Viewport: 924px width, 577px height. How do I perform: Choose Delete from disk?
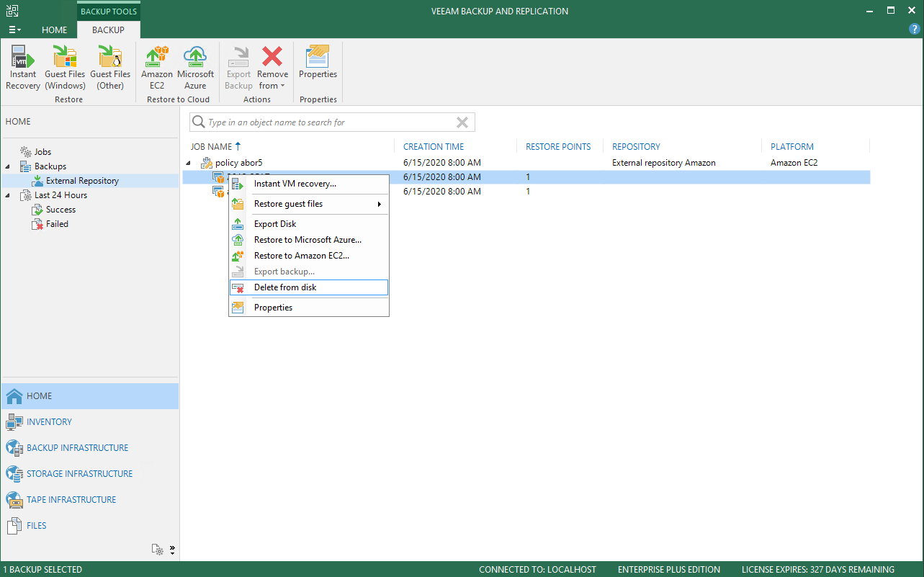tap(309, 287)
